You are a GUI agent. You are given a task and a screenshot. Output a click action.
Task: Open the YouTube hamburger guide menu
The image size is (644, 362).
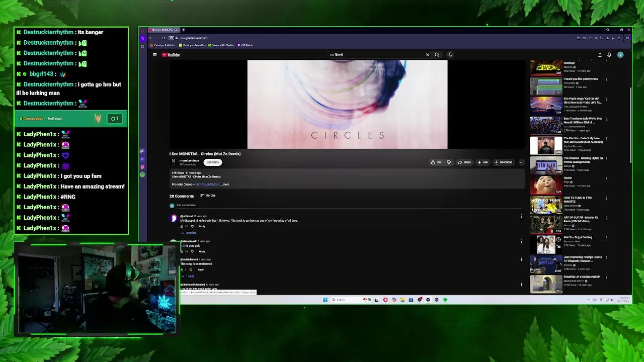(x=154, y=55)
